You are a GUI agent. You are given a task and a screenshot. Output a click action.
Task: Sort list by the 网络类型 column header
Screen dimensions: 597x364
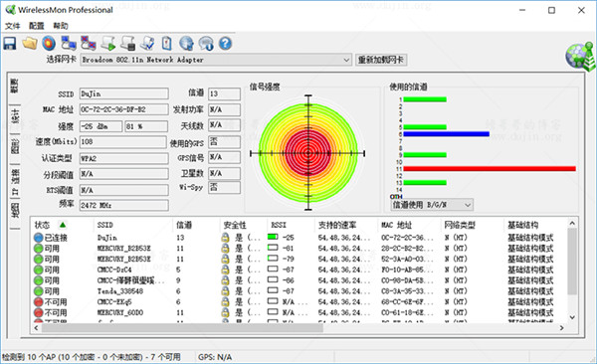pos(473,225)
